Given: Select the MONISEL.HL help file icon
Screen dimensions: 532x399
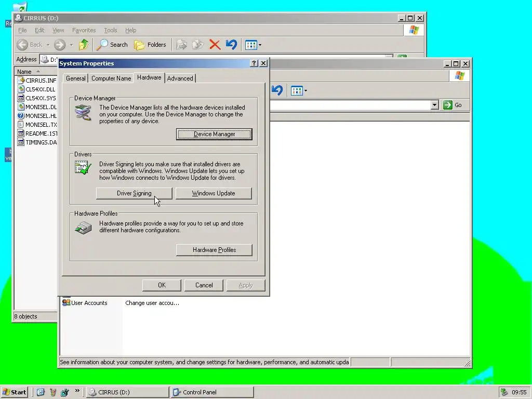Looking at the screenshot, I should click(21, 115).
